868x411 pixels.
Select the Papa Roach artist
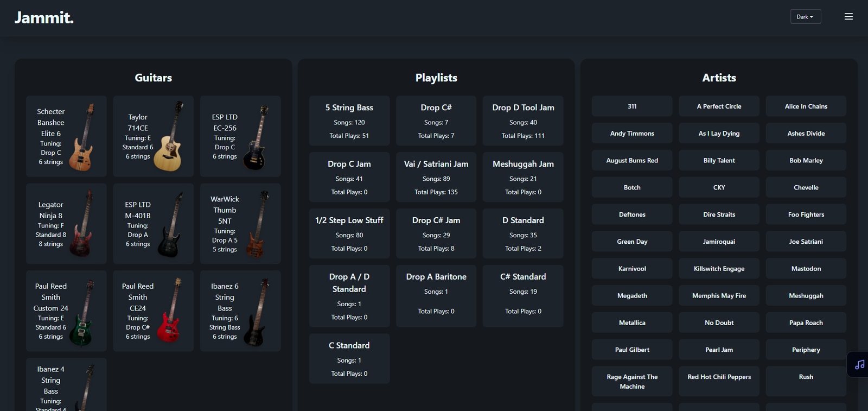[806, 323]
